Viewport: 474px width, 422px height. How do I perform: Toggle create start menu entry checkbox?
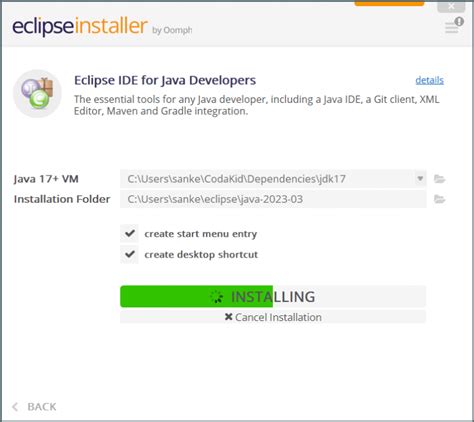tap(130, 233)
